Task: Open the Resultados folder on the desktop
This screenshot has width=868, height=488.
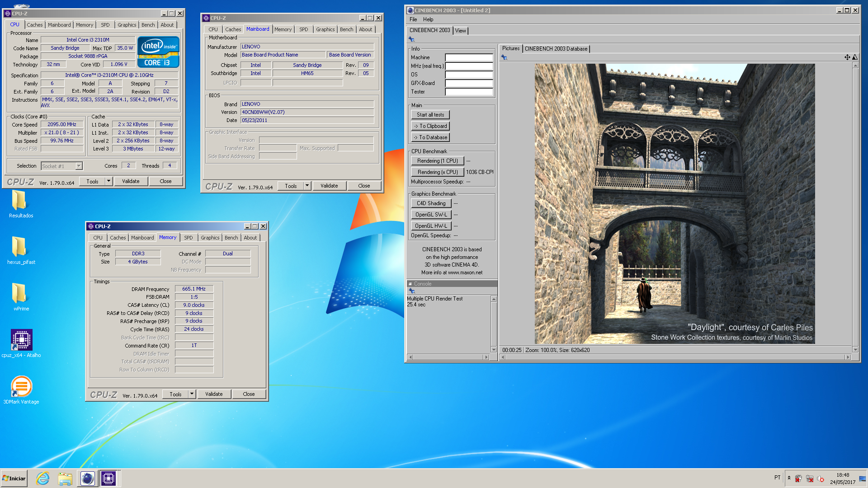Action: 21,204
